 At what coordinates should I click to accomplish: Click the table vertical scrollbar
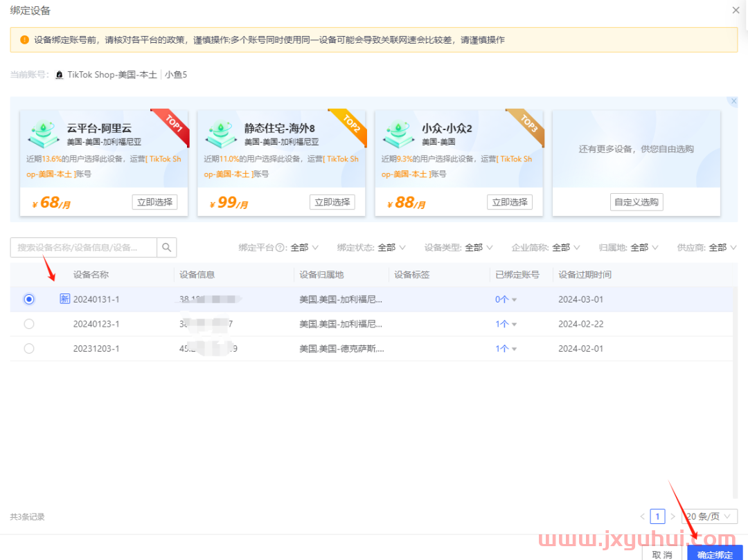point(735,393)
